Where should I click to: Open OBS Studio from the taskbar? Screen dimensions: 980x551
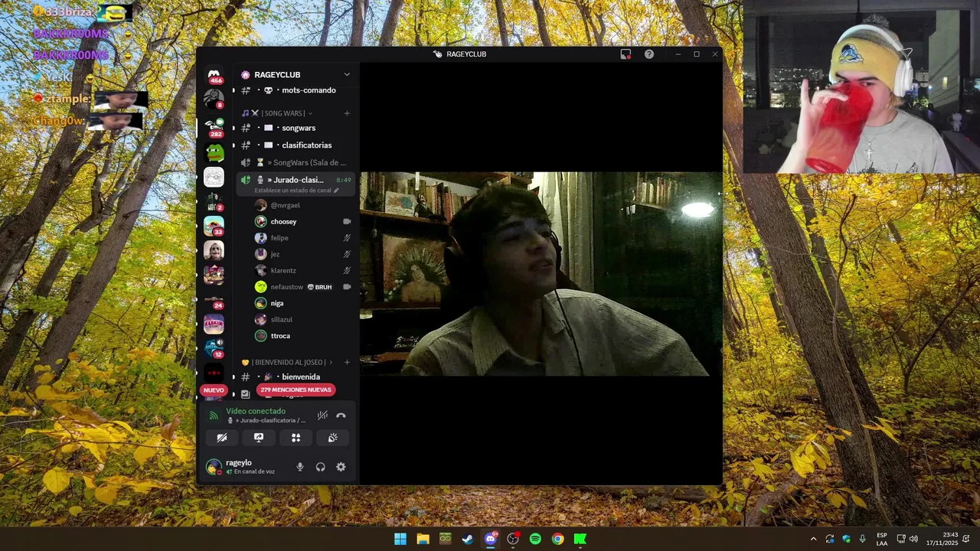[513, 539]
